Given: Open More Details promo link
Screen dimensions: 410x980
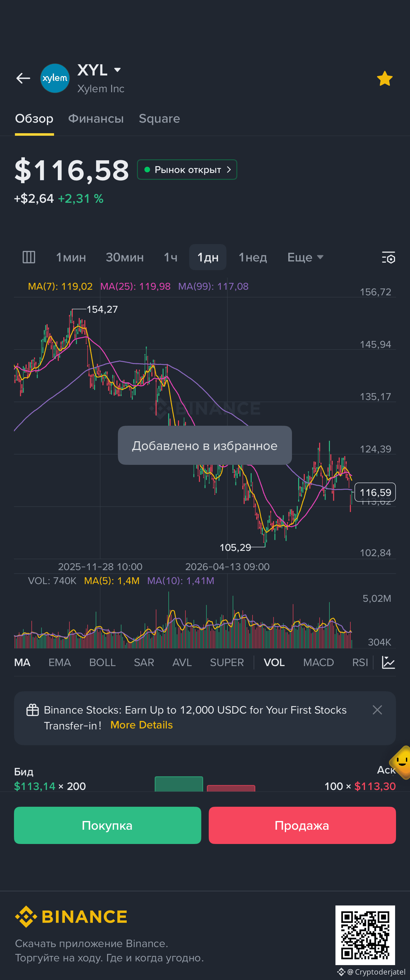Looking at the screenshot, I should pos(142,725).
